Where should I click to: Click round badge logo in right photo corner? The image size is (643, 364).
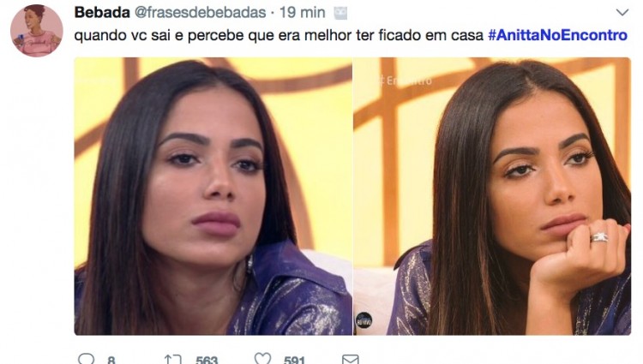pyautogui.click(x=364, y=320)
